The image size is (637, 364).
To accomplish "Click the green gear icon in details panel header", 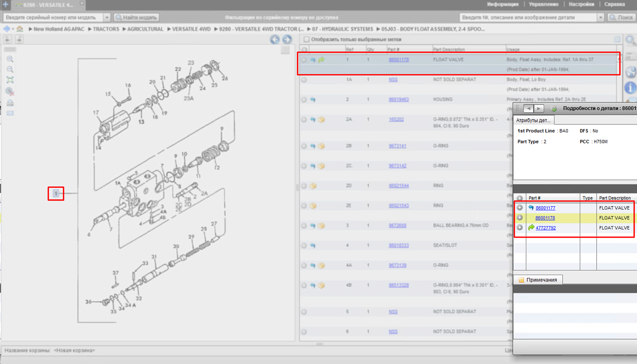I will pyautogui.click(x=553, y=109).
